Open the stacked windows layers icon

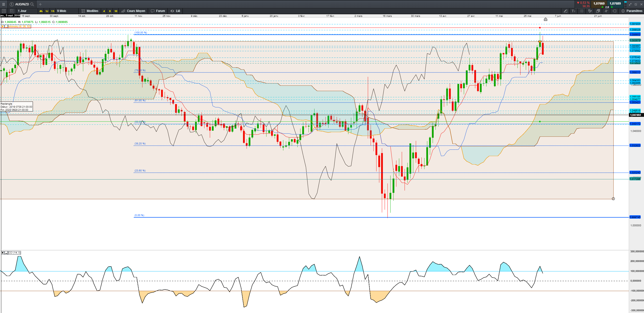coord(598,11)
